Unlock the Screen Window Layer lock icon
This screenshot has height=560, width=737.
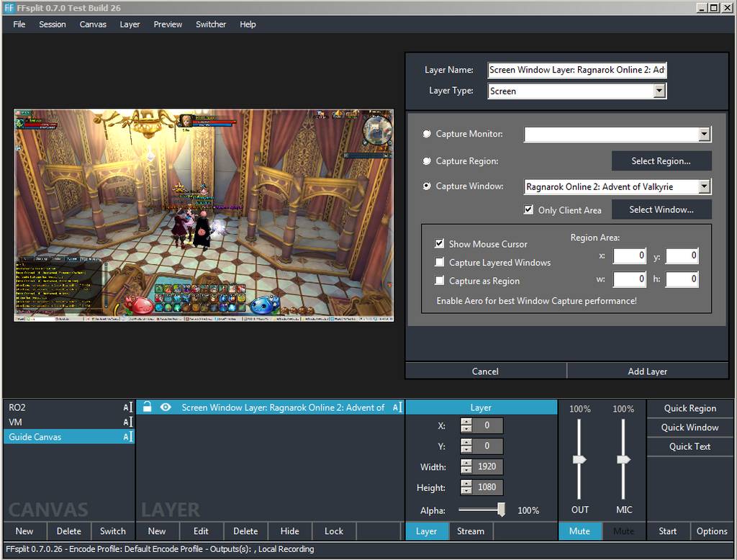[147, 407]
